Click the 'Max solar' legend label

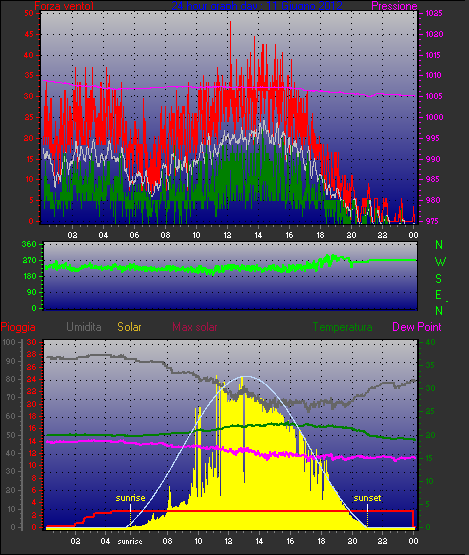(x=195, y=327)
